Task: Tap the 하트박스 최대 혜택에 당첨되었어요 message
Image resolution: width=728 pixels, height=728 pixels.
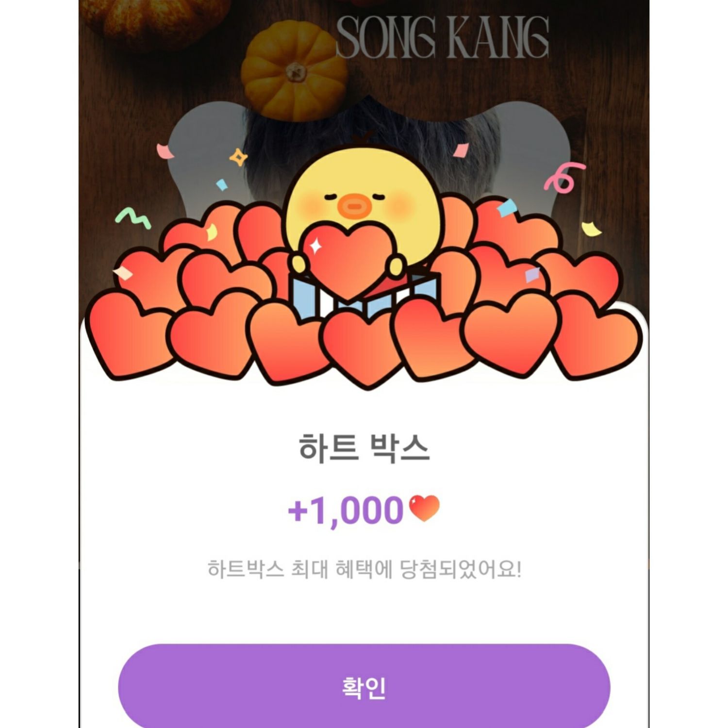Action: (364, 569)
